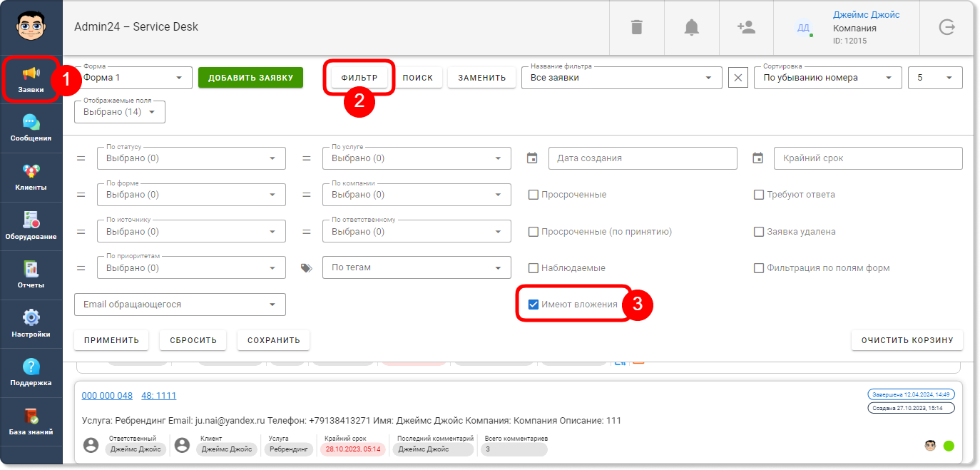
Task: Open Сообщения in the sidebar
Action: 31,128
